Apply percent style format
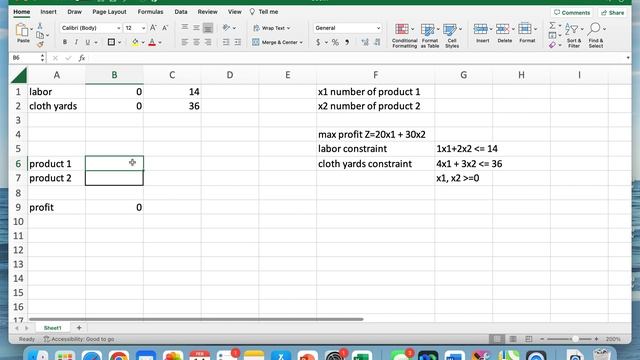640x360 pixels. (335, 42)
